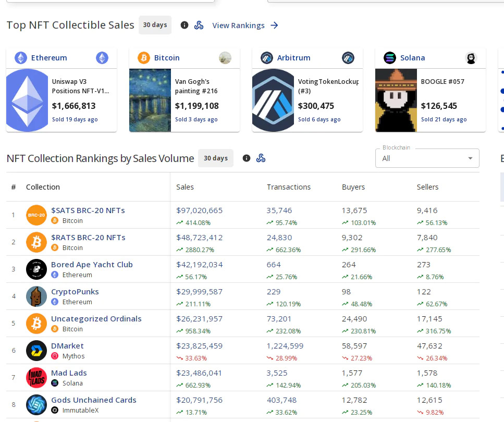Image resolution: width=504 pixels, height=422 pixels.
Task: Sort by Sales column header
Action: [x=185, y=187]
